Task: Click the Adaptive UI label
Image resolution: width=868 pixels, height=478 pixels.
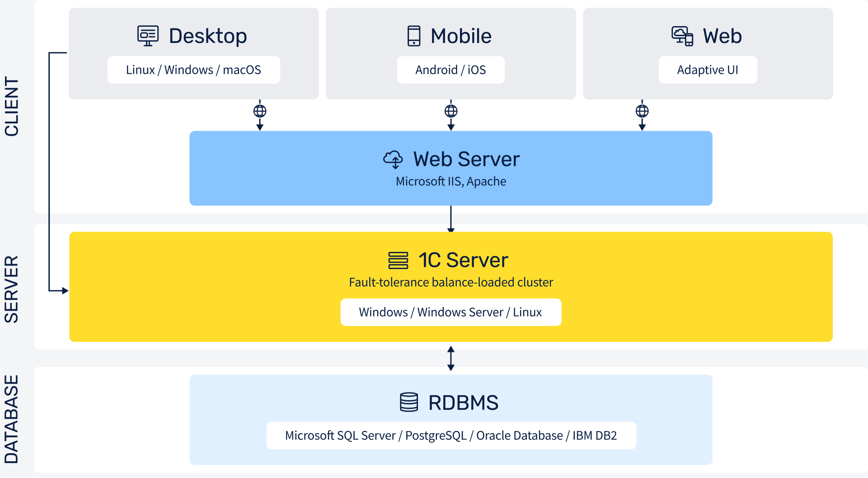Action: [x=708, y=70]
